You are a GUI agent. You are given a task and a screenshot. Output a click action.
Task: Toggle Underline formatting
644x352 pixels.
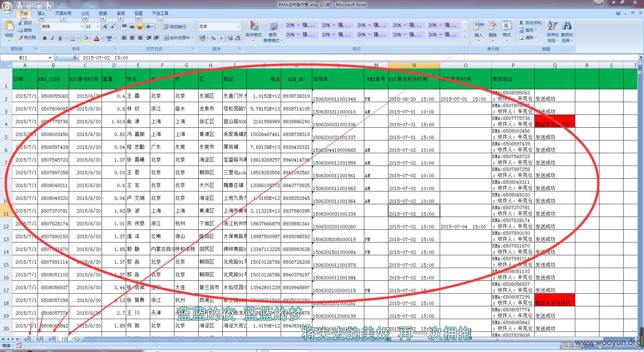coord(60,38)
